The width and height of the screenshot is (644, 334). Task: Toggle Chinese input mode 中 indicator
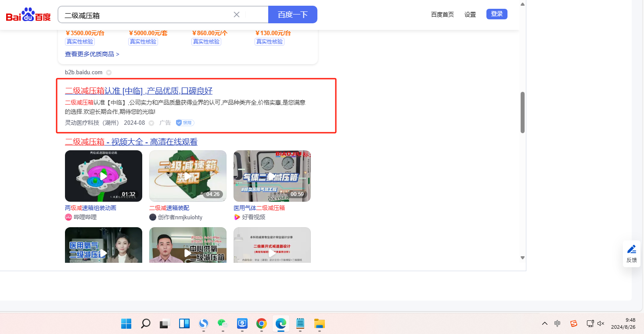tap(557, 323)
